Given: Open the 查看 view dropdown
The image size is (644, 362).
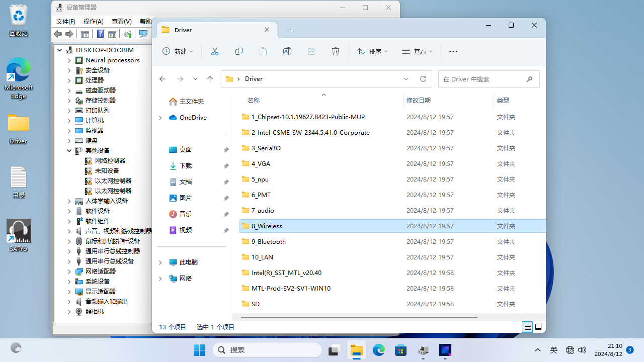Looking at the screenshot, I should (417, 51).
